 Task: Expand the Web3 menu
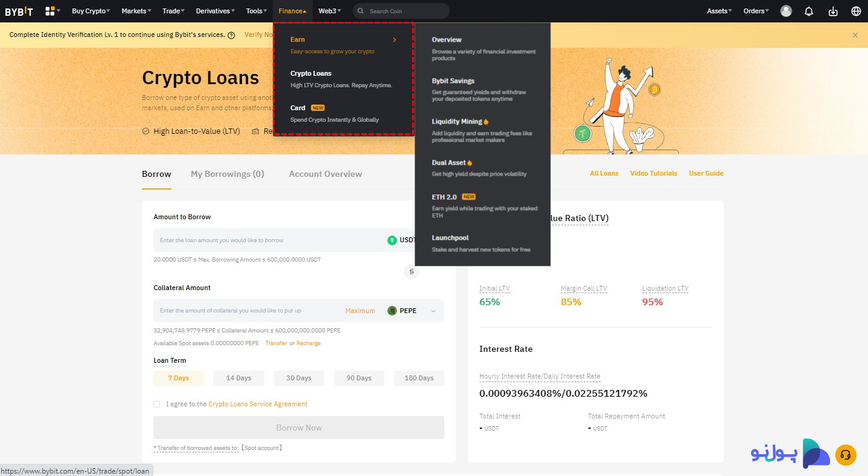[329, 11]
